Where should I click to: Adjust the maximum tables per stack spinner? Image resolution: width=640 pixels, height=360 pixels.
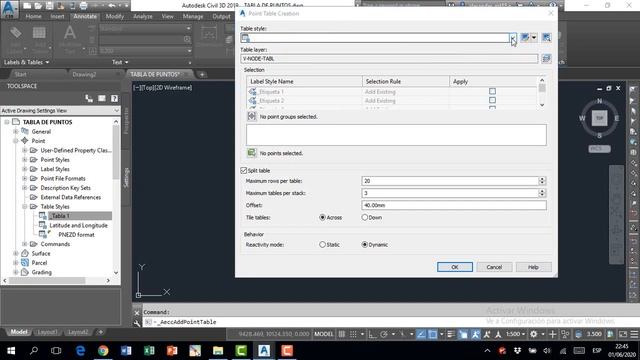(542, 193)
